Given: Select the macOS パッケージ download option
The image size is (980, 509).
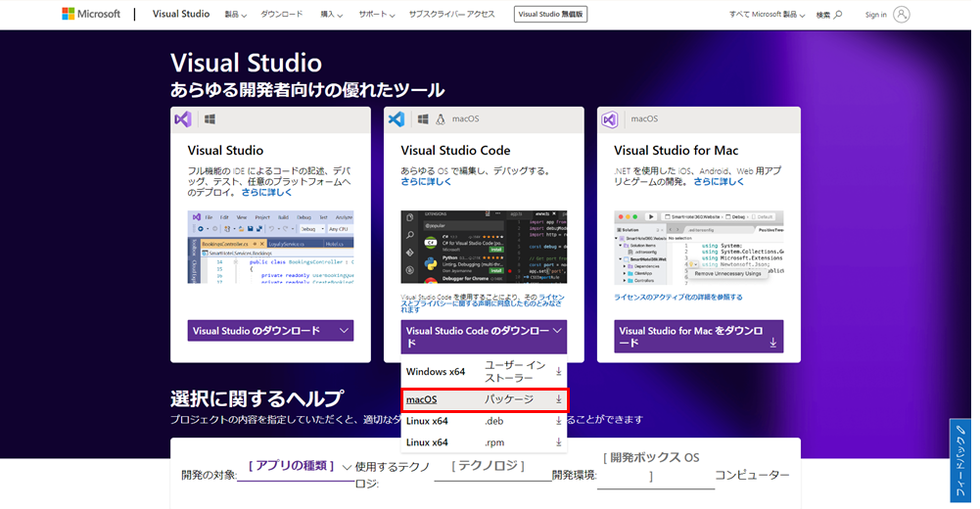Looking at the screenshot, I should 484,399.
